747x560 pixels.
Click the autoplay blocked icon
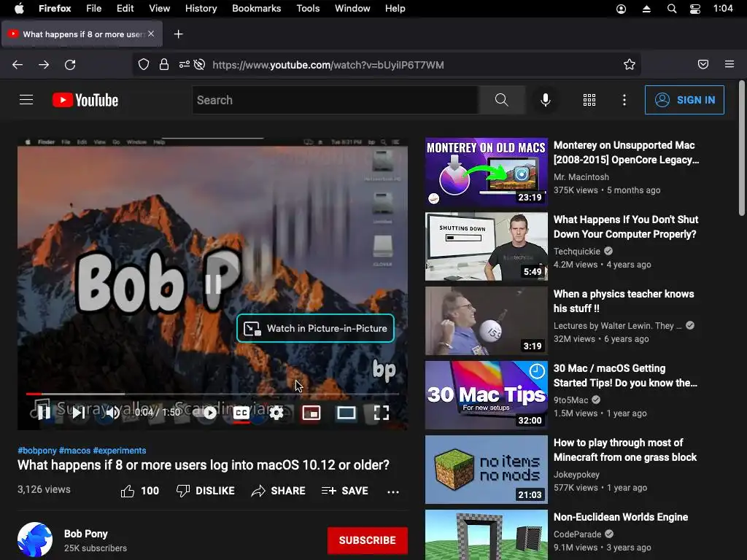[200, 65]
